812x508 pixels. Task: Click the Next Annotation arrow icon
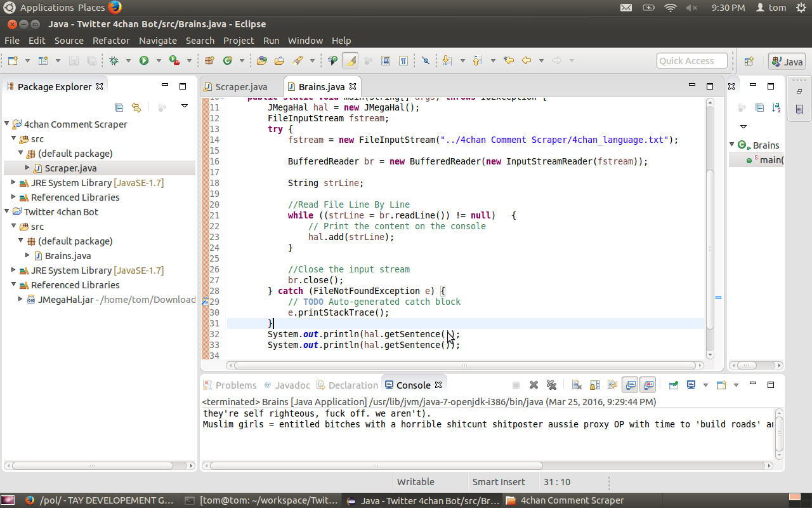click(447, 60)
